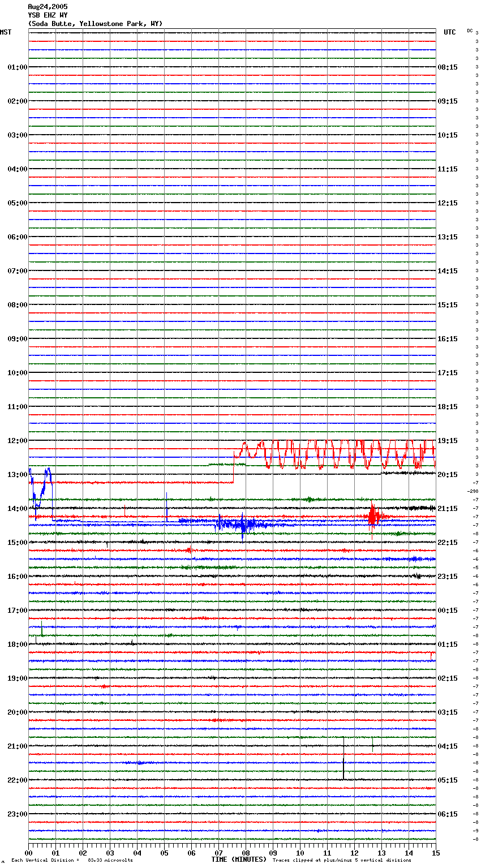Select the 20:00 MST row label
Viewport: 481px width, 868px height.
click(18, 712)
